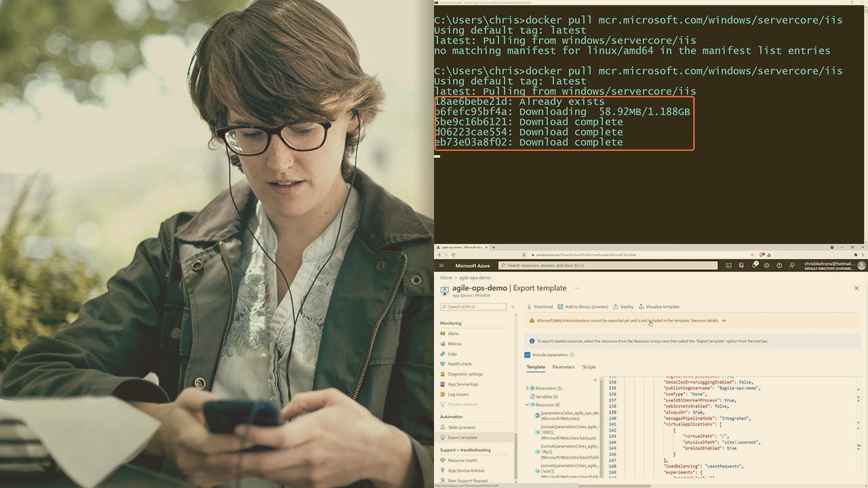This screenshot has height=488, width=868.
Task: Open Azure portal settings gear
Action: (766, 266)
